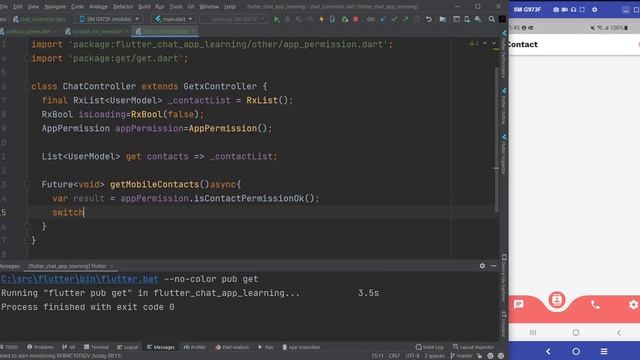640x360 pixels.
Task: Click the Git update project arrow icon
Action: pyautogui.click(x=383, y=19)
